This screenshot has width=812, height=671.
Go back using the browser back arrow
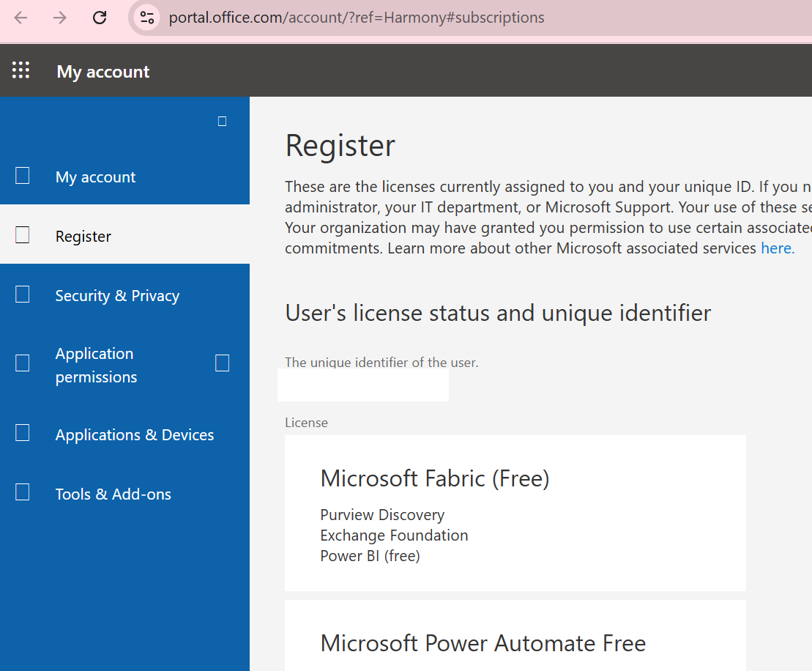pyautogui.click(x=21, y=18)
